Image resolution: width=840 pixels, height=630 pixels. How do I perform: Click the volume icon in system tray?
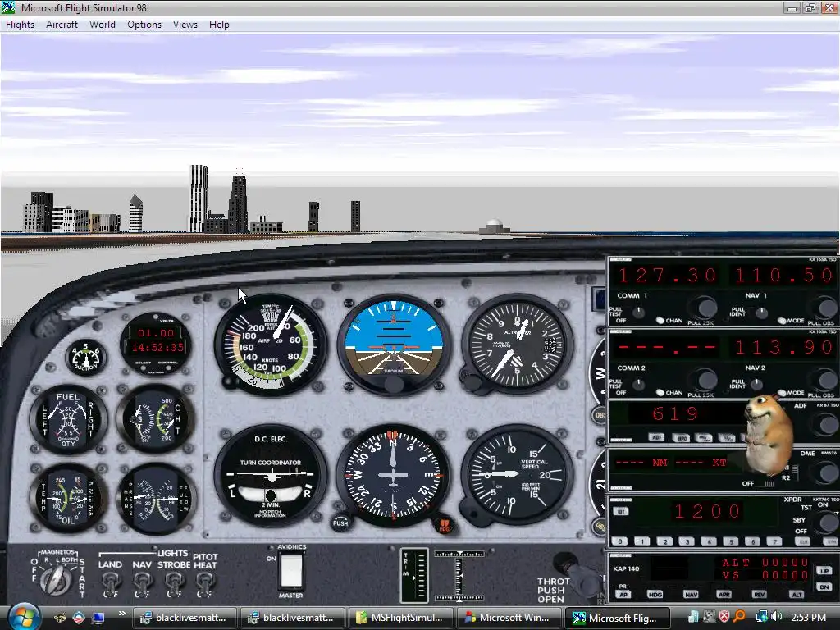pos(777,617)
